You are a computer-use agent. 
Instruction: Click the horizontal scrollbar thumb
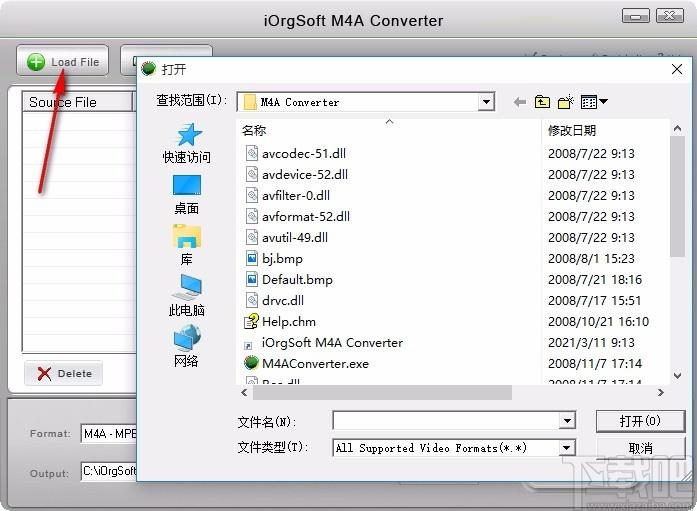382,392
